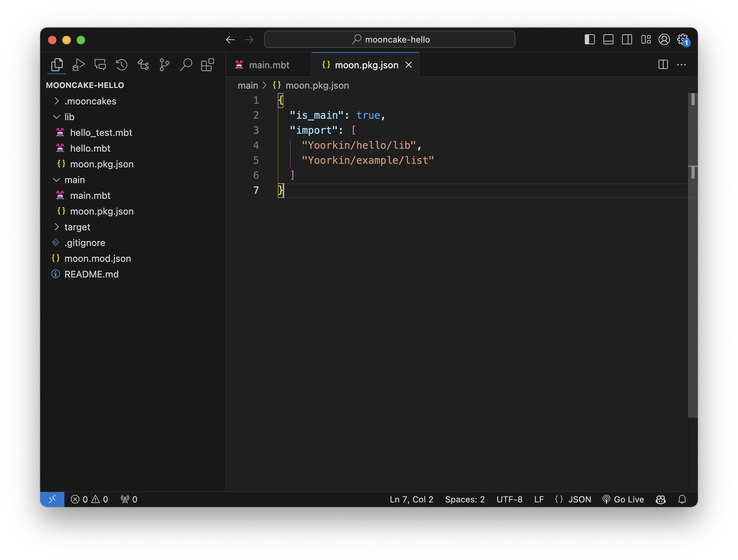
Task: Open the .gitignore file
Action: pyautogui.click(x=133, y=243)
